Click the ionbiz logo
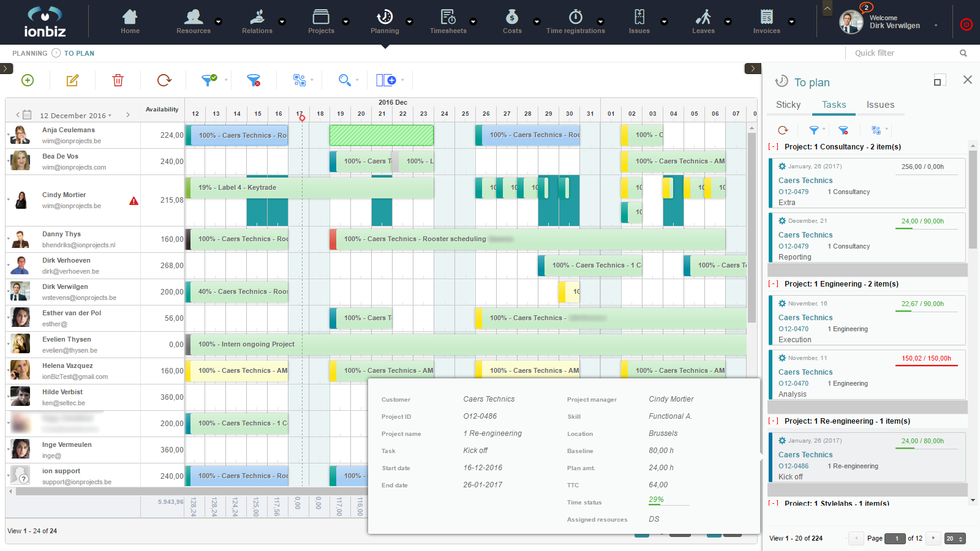This screenshot has width=980, height=551. (45, 22)
